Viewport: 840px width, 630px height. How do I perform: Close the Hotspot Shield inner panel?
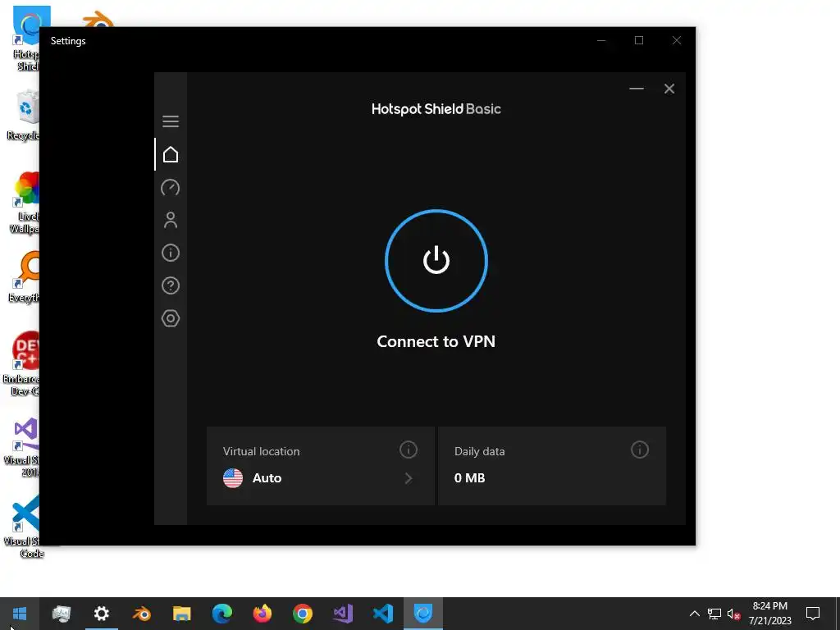[669, 89]
